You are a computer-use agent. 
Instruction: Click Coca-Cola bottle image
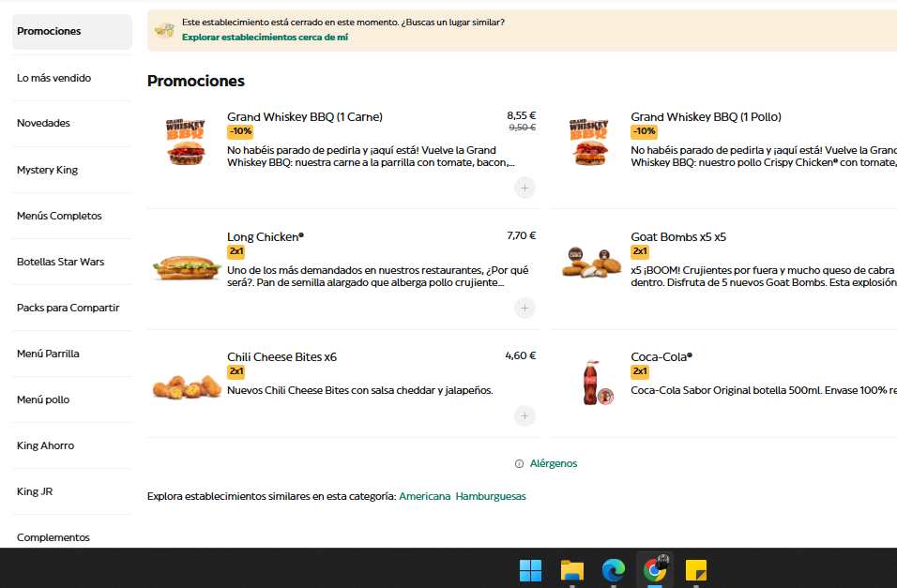[x=598, y=383]
